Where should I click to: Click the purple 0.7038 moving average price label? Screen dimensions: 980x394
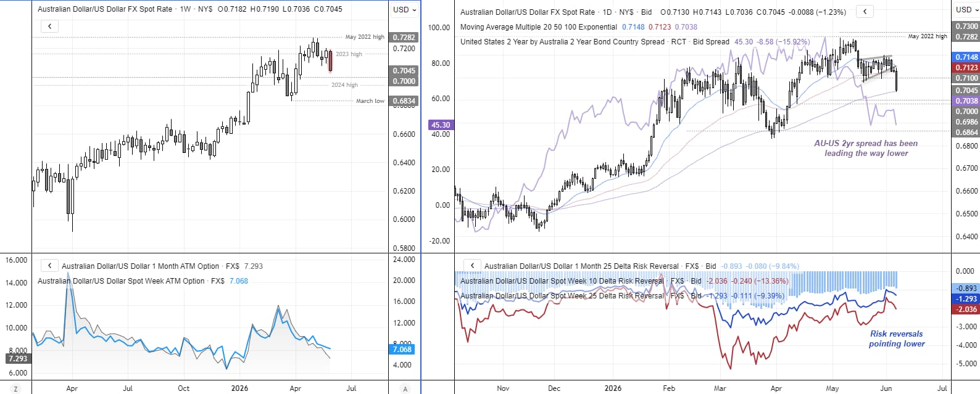coord(966,101)
